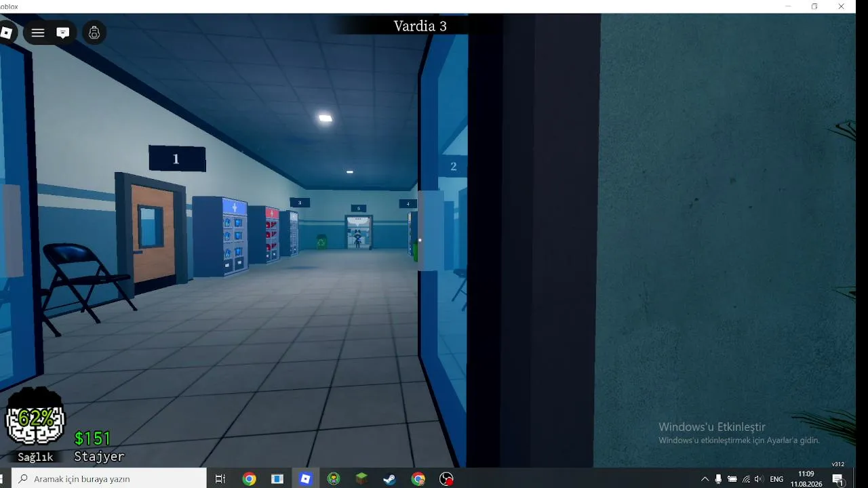Show hidden system tray icons
Image resolution: width=868 pixels, height=488 pixels.
coord(705,479)
